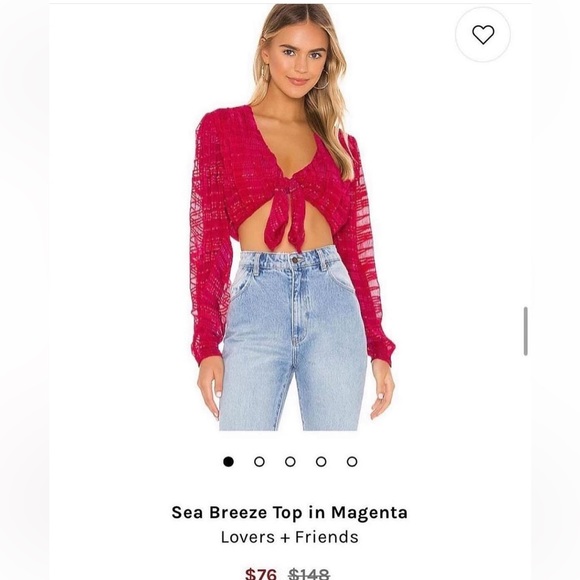
Task: Tap the heart icon to favorite item
Action: (x=483, y=34)
